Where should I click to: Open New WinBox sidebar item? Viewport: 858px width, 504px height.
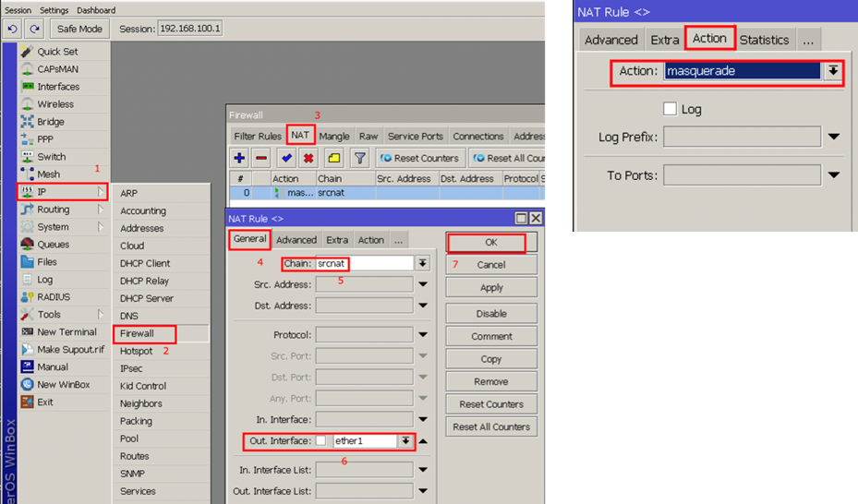(64, 384)
